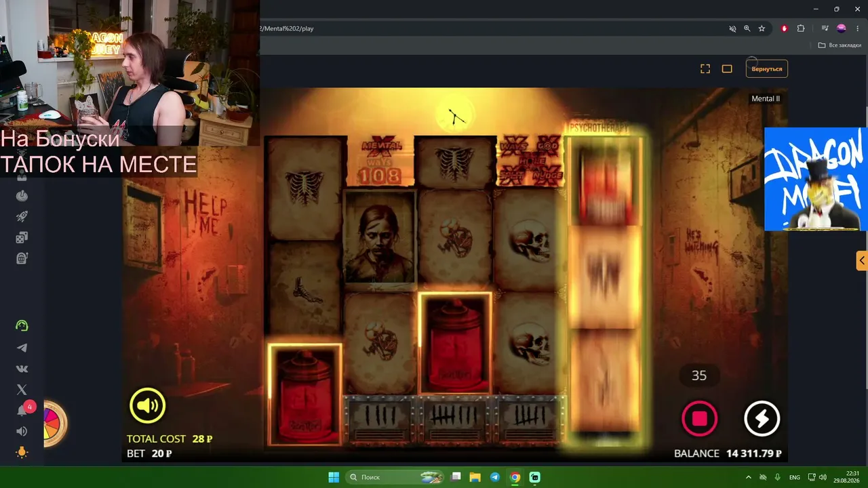Screen dimensions: 868x488
Task: Click the Вернуться button
Action: click(767, 68)
